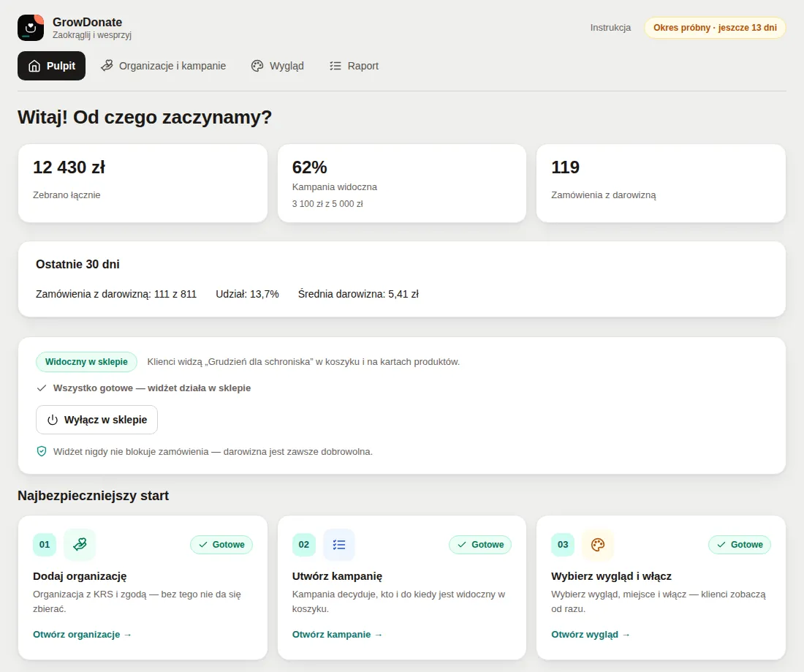
Task: Click the 119 orders with donation value
Action: (565, 167)
